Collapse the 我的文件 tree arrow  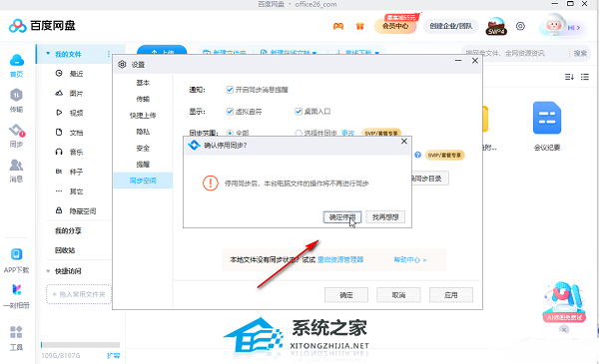point(48,54)
